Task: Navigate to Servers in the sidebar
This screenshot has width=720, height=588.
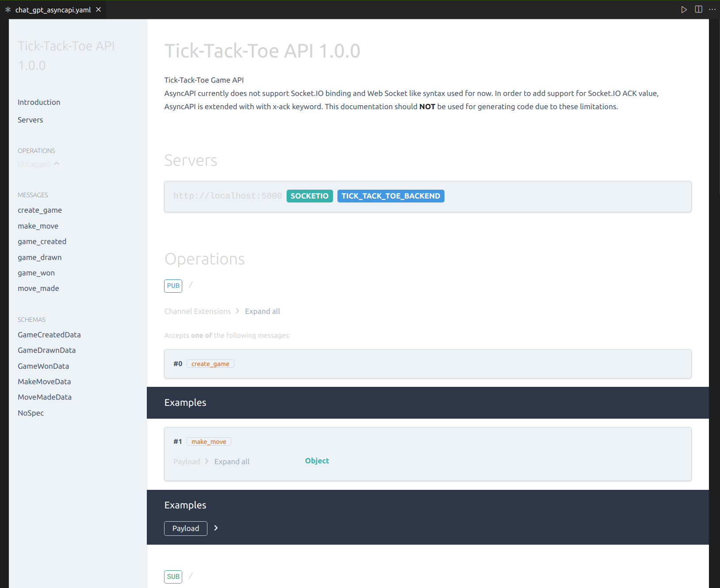Action: 31,120
